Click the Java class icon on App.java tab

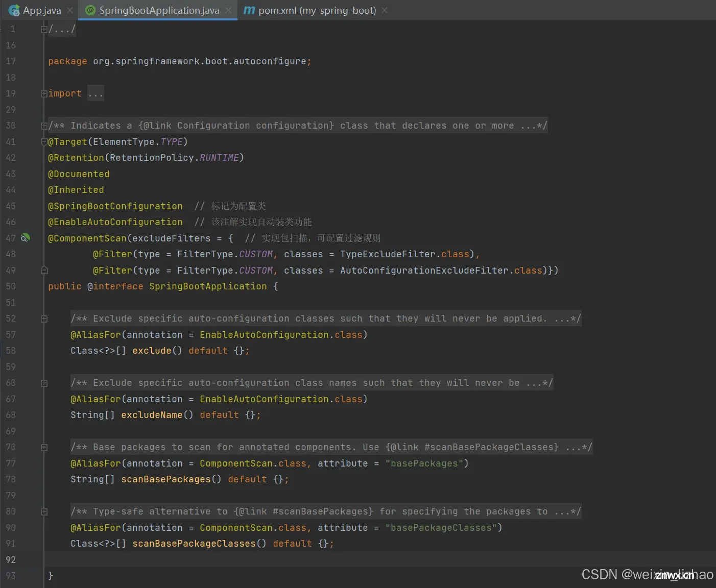coord(14,10)
